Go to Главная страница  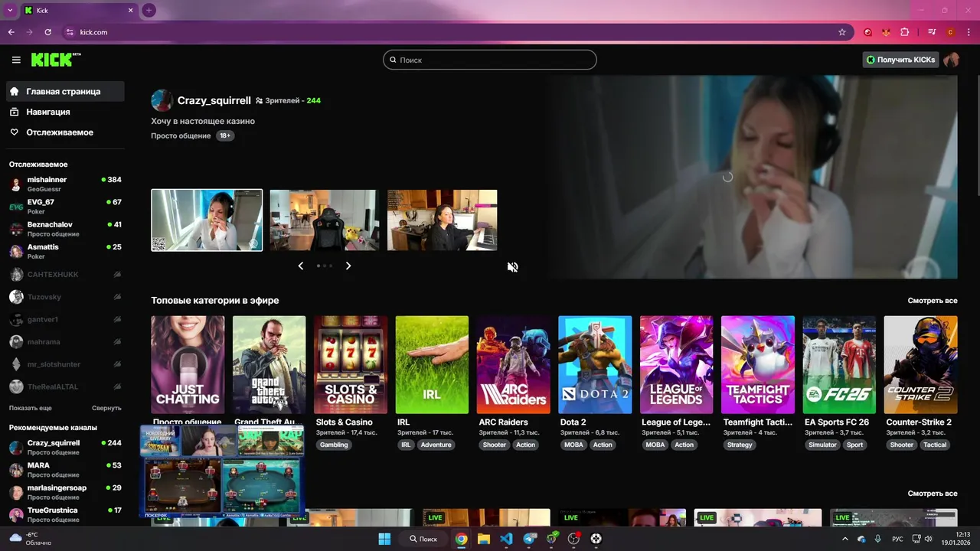click(x=65, y=91)
